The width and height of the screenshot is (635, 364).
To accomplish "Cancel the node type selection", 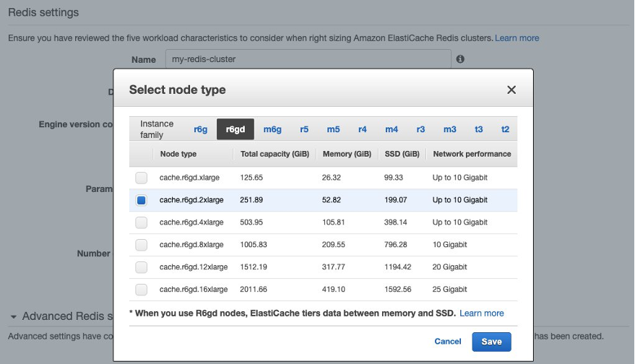I will 447,342.
